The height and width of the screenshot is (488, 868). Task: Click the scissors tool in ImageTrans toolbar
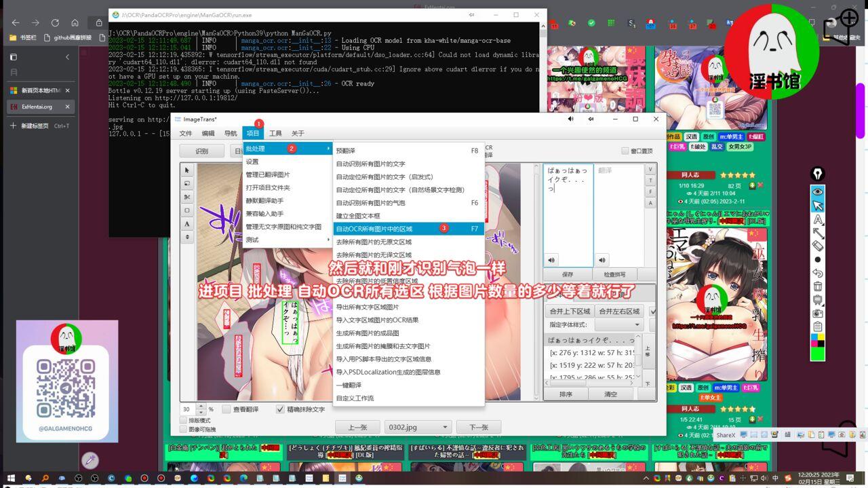(187, 197)
